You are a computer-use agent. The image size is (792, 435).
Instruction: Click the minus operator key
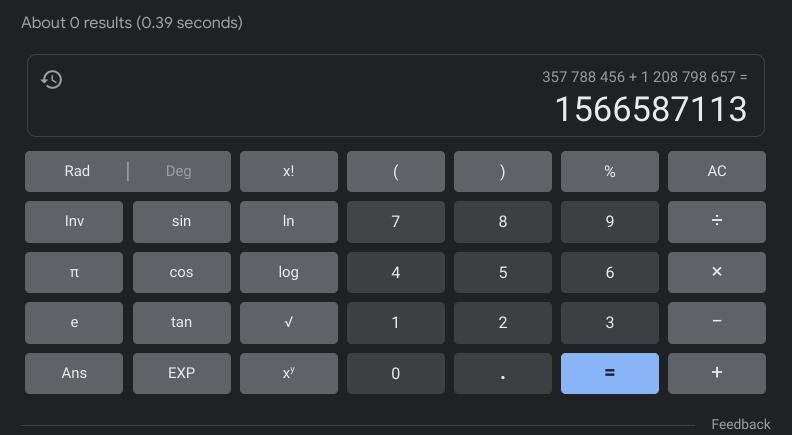[x=717, y=323]
